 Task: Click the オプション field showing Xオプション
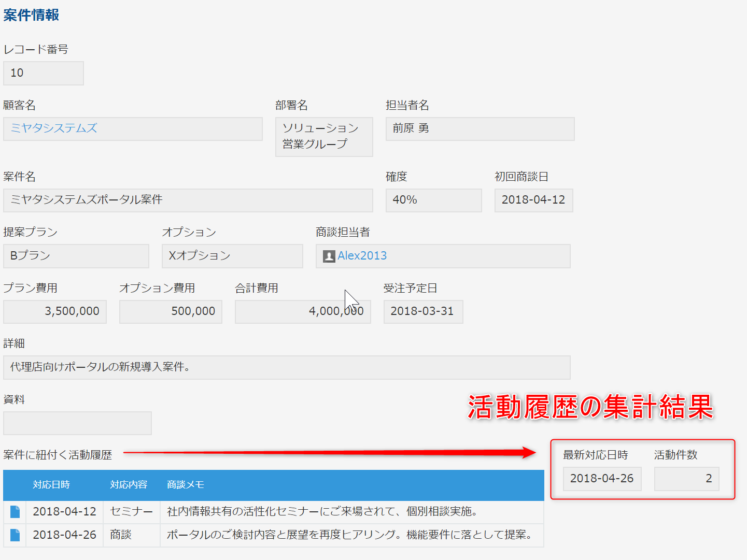coord(232,255)
